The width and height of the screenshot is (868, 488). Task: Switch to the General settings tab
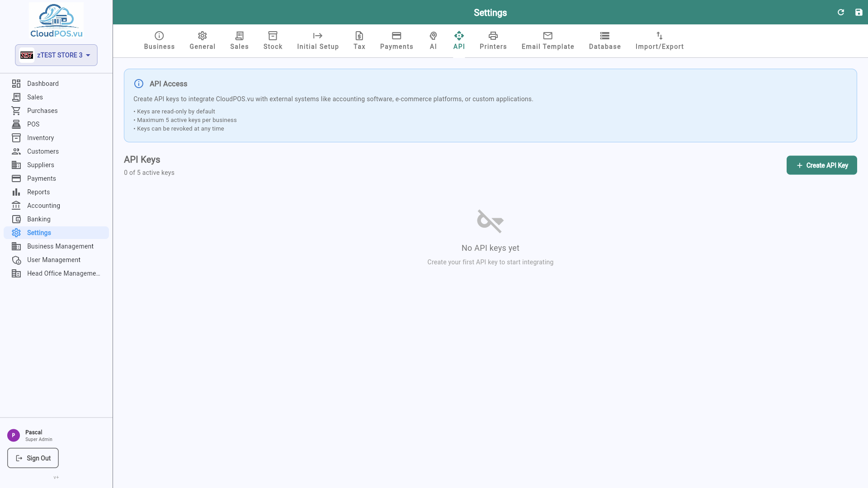pyautogui.click(x=202, y=41)
